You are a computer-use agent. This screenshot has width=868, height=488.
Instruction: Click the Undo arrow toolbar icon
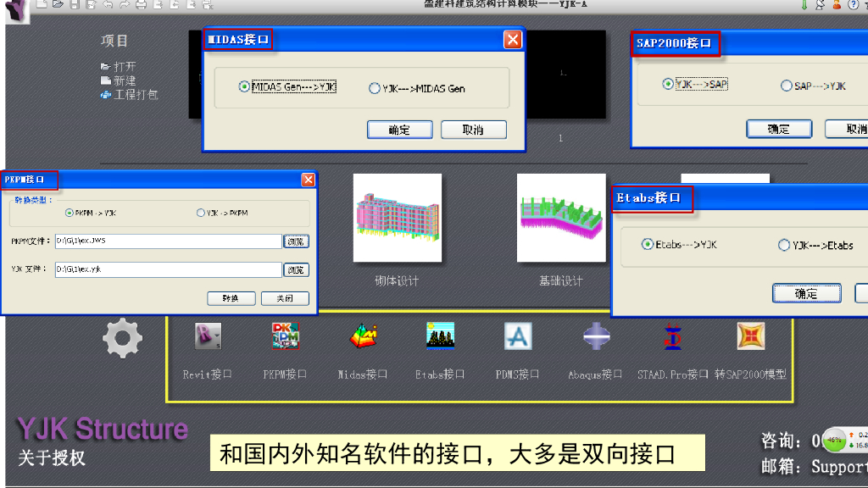coord(108,4)
